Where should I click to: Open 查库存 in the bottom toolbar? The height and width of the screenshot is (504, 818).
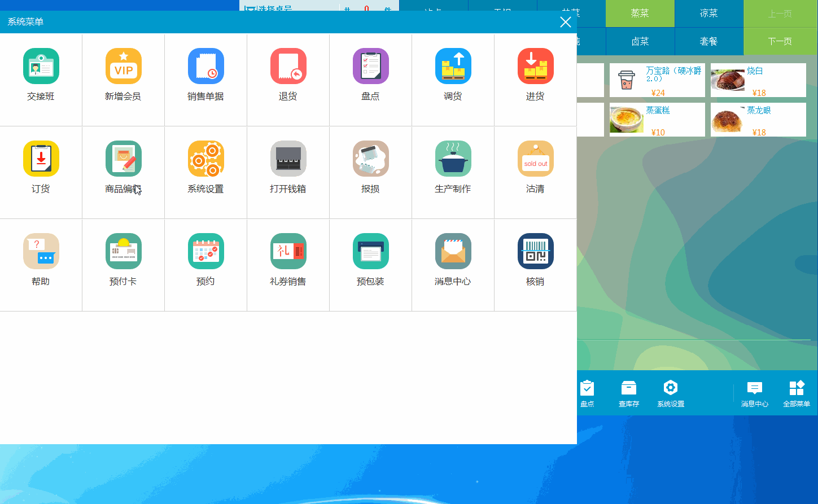628,393
